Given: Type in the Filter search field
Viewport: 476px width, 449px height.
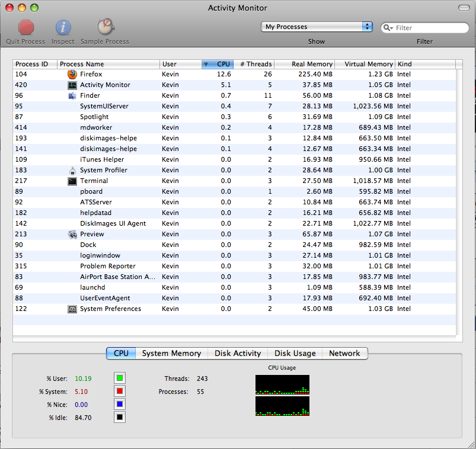Looking at the screenshot, I should click(x=424, y=28).
